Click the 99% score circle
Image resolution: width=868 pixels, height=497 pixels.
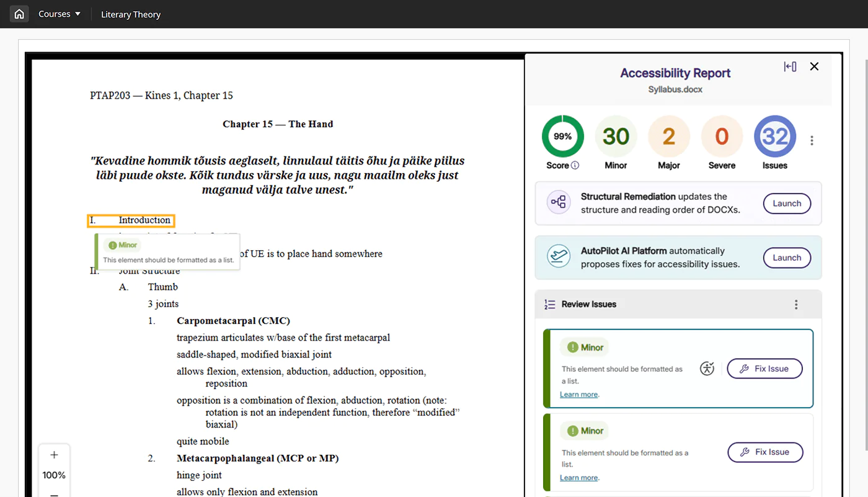(x=562, y=137)
